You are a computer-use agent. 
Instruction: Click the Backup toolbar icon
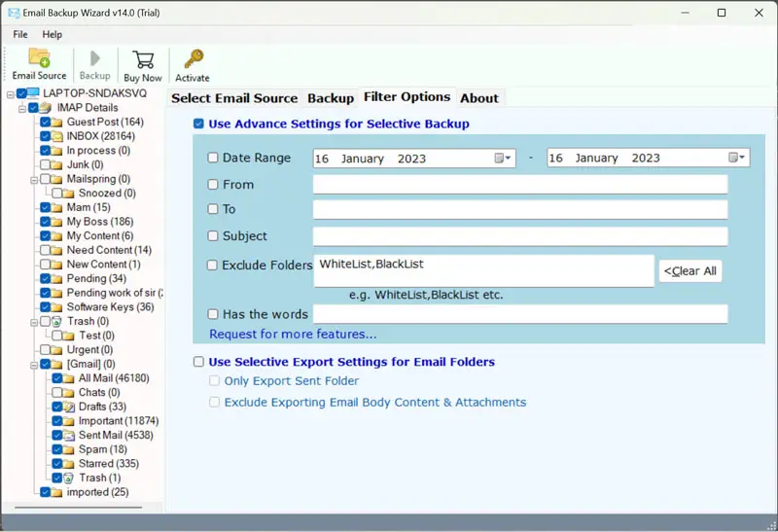[x=94, y=58]
